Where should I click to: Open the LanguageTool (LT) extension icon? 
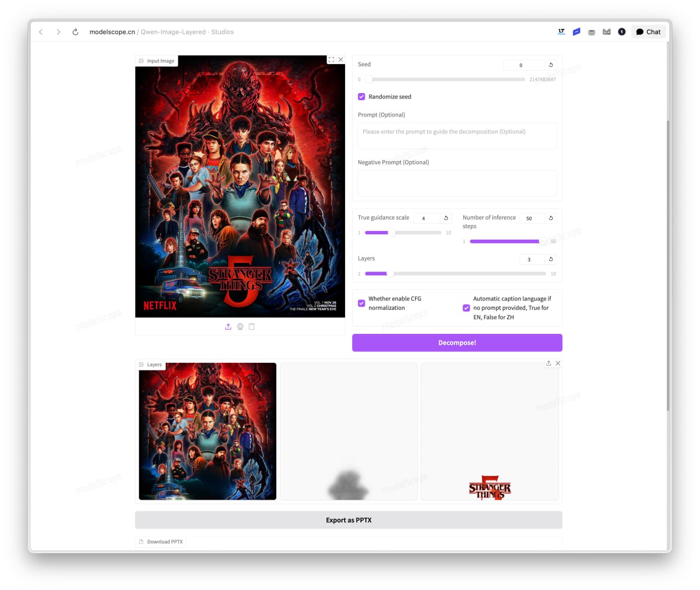(x=561, y=32)
